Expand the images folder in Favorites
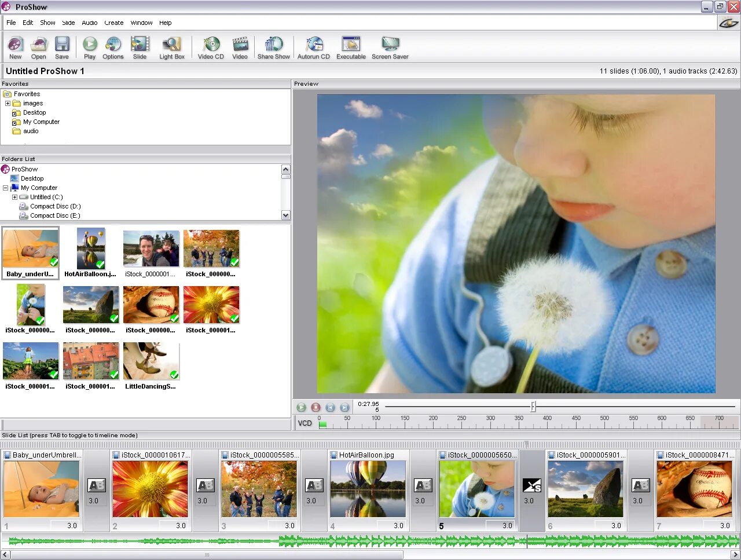 tap(8, 104)
